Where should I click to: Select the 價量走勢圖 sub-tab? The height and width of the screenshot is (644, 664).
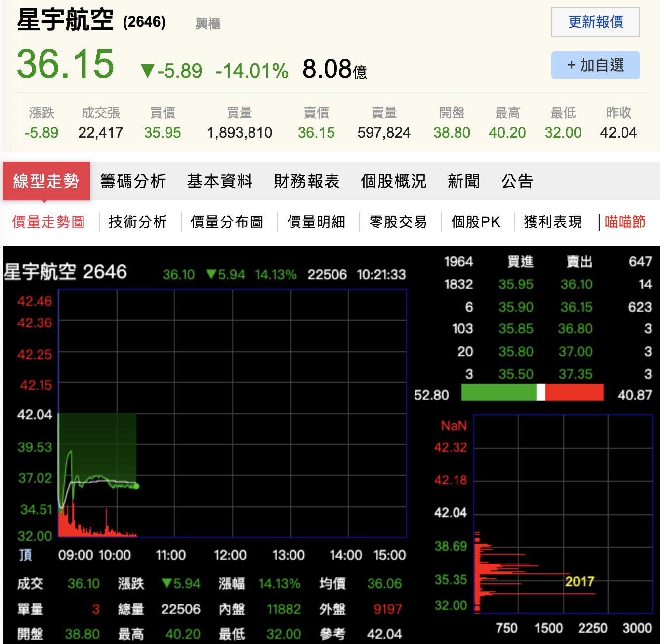(48, 222)
